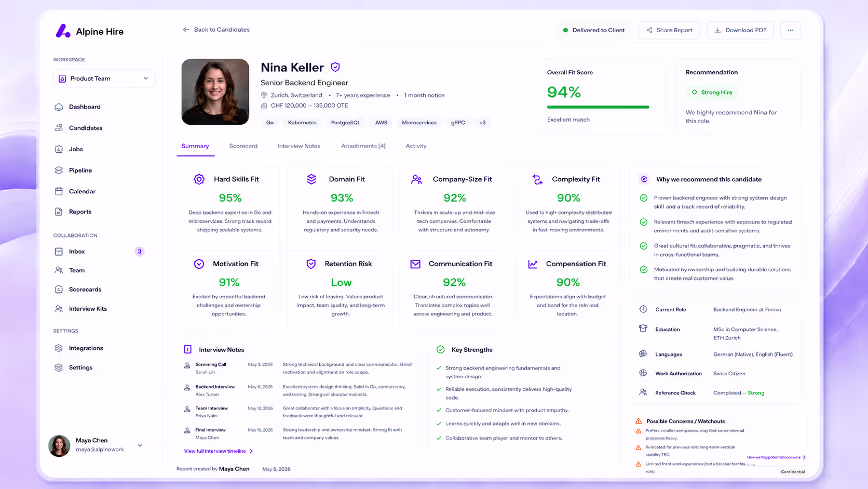Open the three-dot more options menu
868x489 pixels.
[791, 30]
